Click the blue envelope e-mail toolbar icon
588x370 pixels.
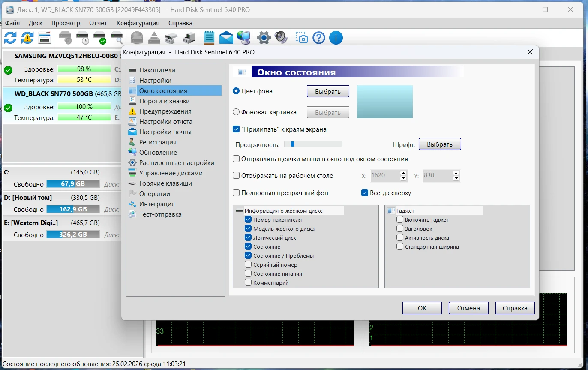tap(226, 38)
